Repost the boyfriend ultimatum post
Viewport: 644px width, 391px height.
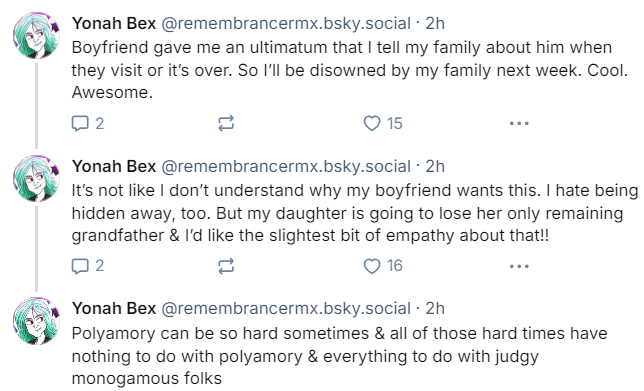(226, 123)
